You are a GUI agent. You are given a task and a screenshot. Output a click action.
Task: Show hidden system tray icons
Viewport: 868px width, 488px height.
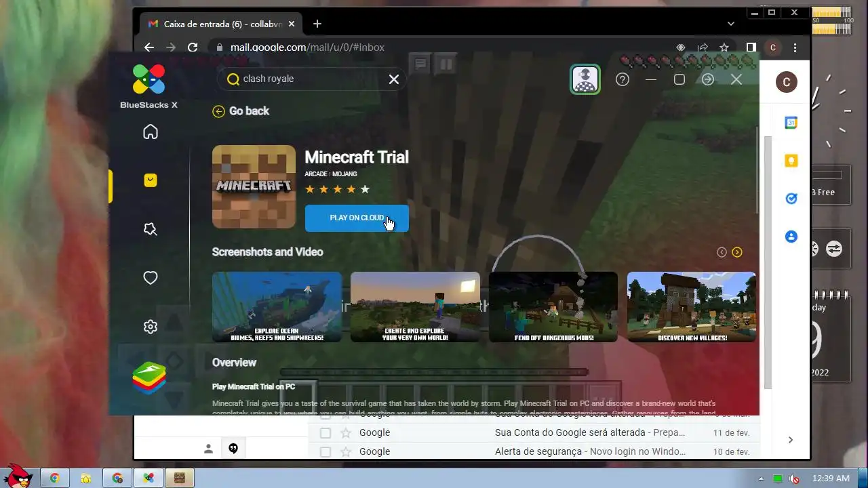(761, 479)
